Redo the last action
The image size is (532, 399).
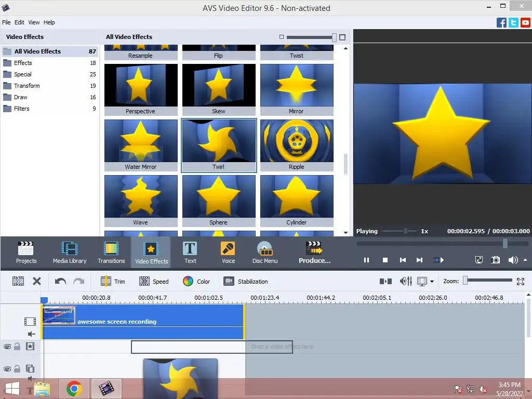point(79,281)
